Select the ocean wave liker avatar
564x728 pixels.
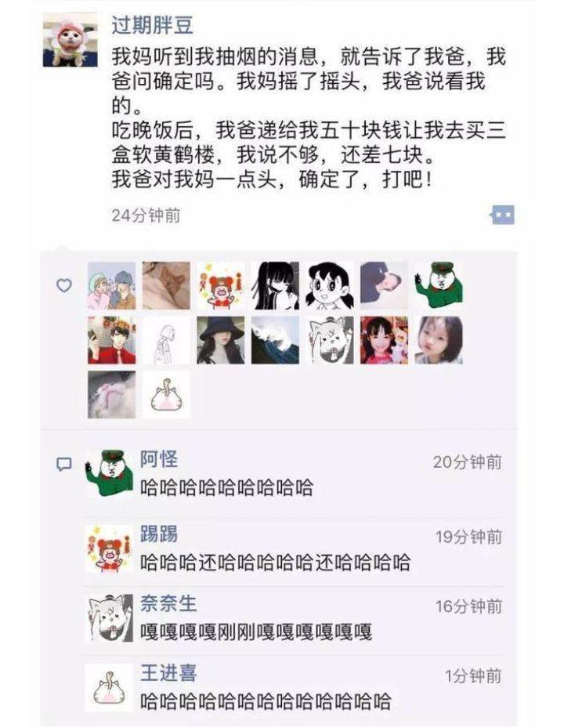click(x=275, y=340)
